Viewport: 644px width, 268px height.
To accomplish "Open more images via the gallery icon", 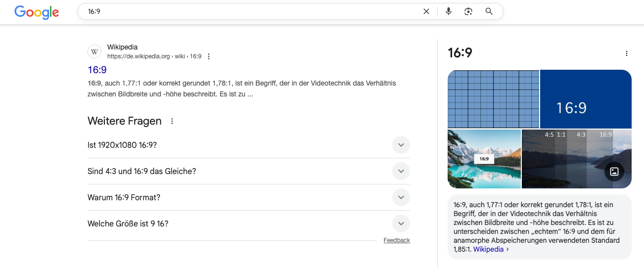I will (614, 172).
